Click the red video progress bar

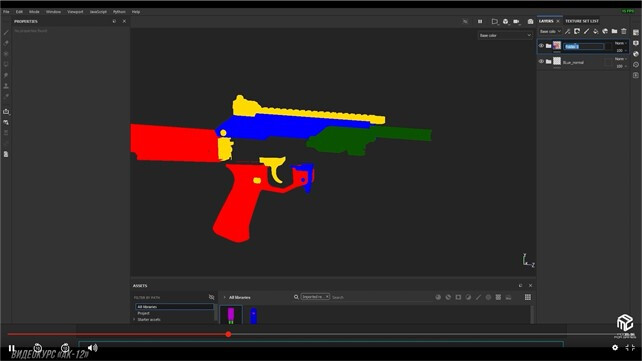click(x=118, y=334)
